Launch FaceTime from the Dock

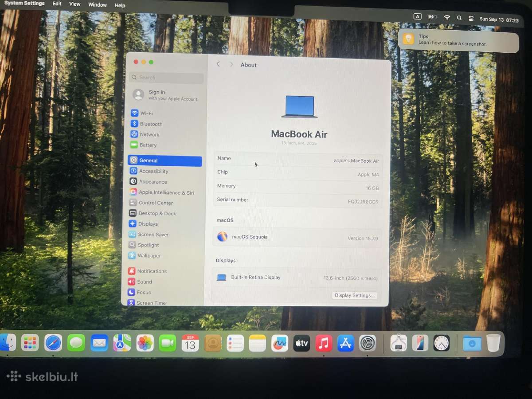coord(168,343)
